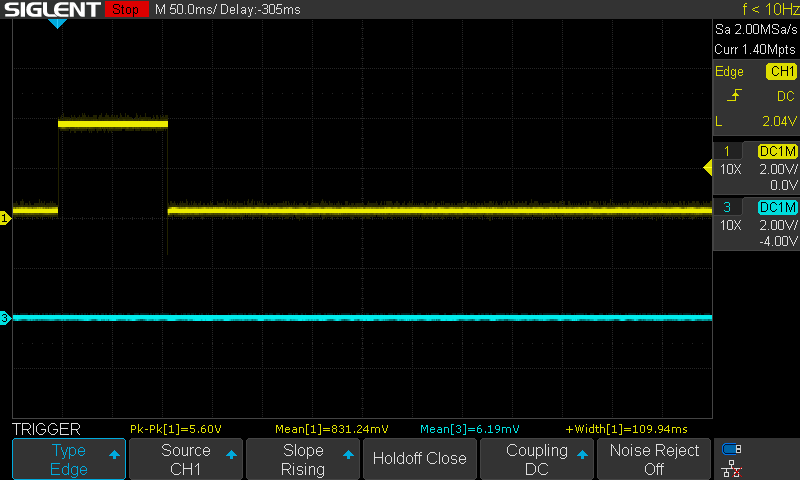Select channel 1 DC1M settings box
The height and width of the screenshot is (480, 800).
click(x=756, y=168)
